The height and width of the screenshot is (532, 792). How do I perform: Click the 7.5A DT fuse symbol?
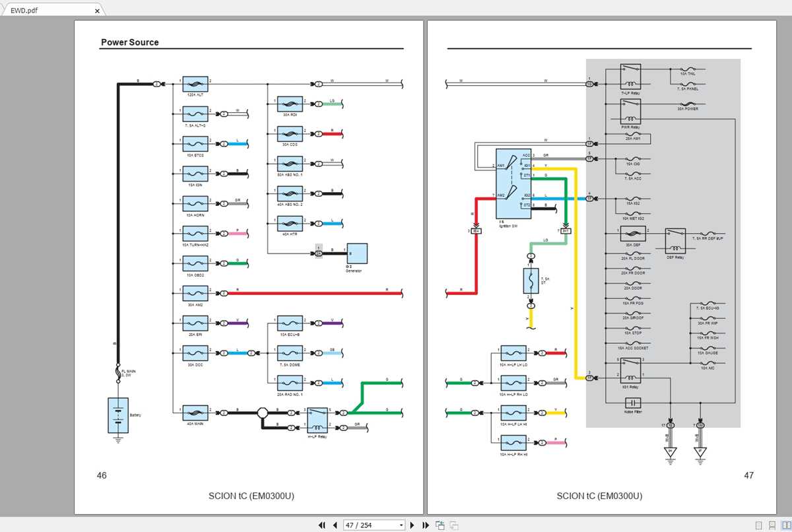(531, 281)
